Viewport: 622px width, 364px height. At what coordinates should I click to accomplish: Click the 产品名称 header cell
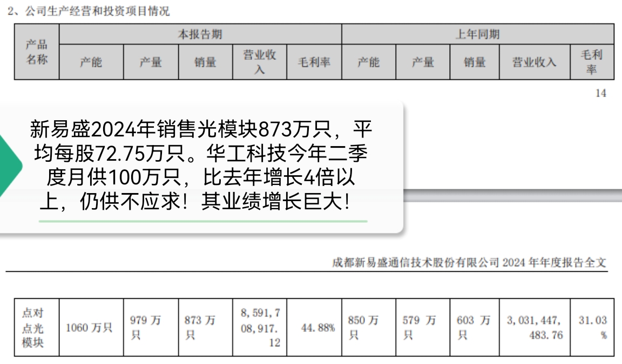[x=37, y=51]
